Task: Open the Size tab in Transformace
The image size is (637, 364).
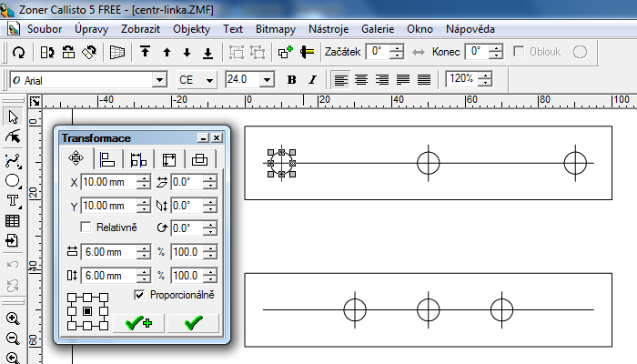Action: (x=169, y=159)
